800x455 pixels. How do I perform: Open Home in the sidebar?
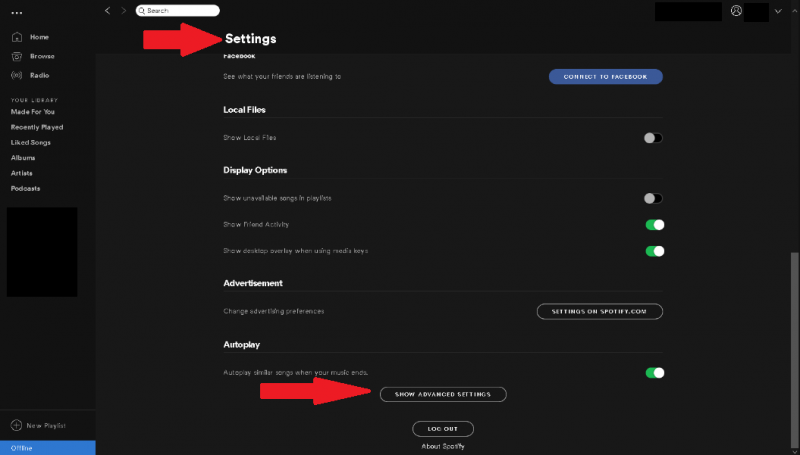(x=39, y=37)
